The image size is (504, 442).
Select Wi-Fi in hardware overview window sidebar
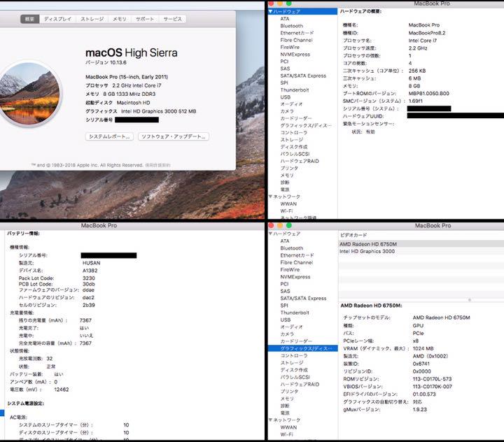point(286,211)
